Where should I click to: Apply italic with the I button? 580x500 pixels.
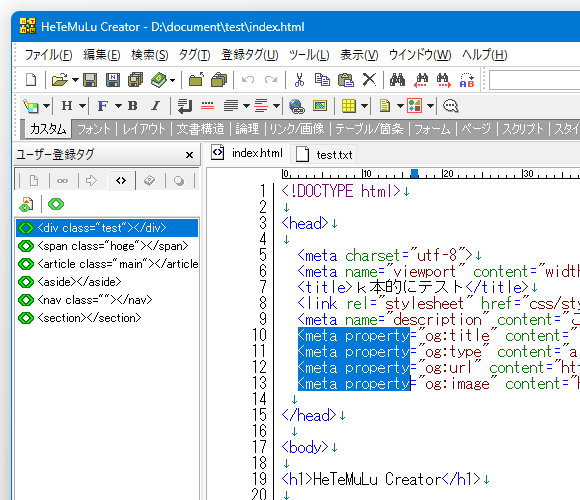pos(156,106)
